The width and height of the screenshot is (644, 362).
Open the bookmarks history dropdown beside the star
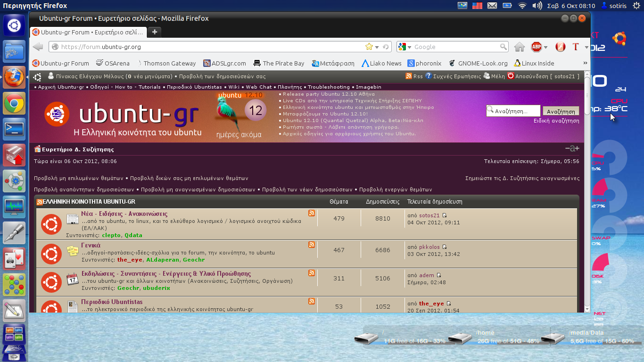tap(377, 47)
